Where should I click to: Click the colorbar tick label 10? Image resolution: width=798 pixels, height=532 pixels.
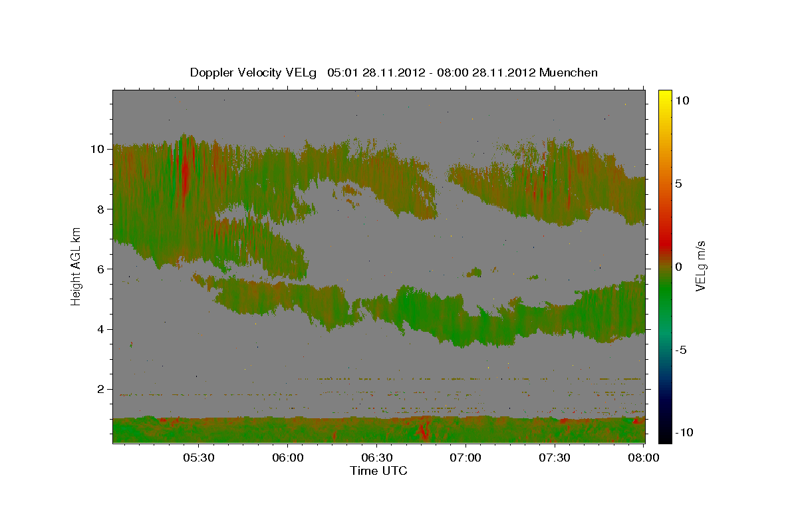(x=682, y=100)
